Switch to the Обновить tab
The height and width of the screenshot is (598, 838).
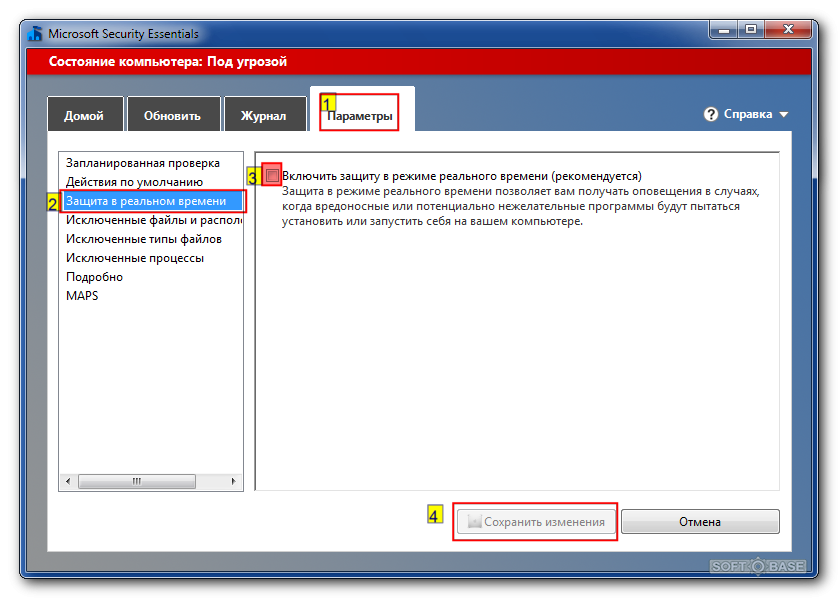click(172, 114)
